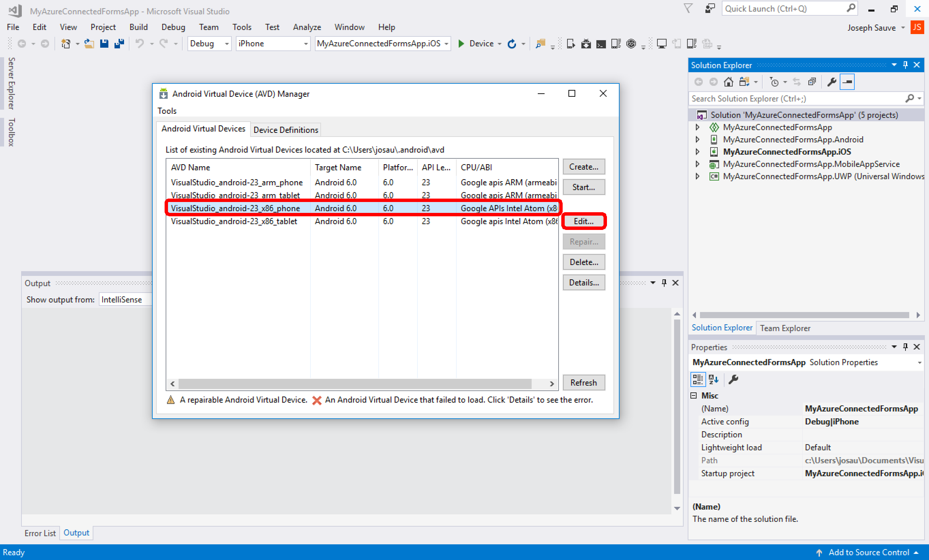Open the Debug configuration dropdown

(x=209, y=44)
